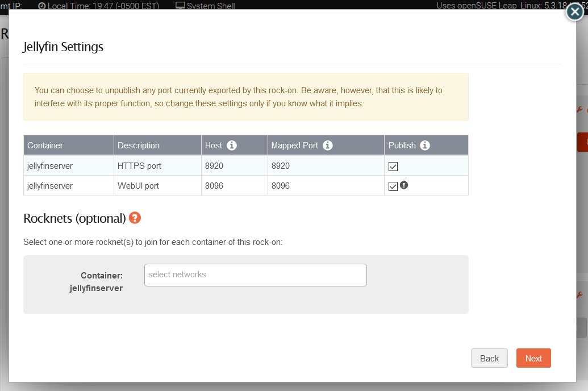Screen dimensions: 588x391
Task: Click the HTTPS port description cell
Action: [157, 166]
